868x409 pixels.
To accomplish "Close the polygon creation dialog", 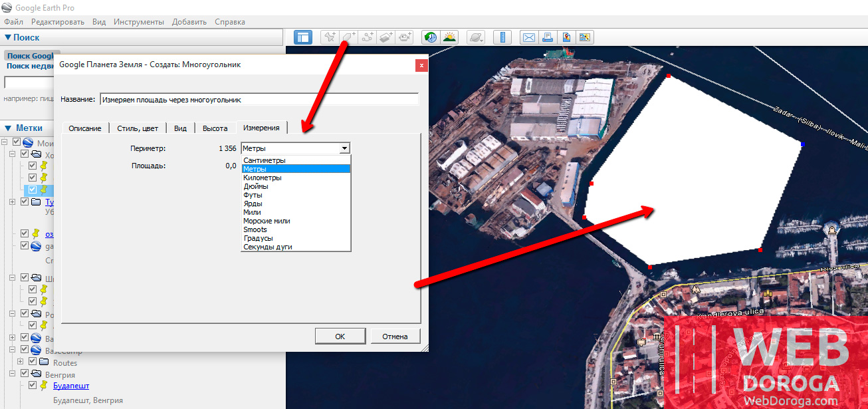I will click(421, 65).
